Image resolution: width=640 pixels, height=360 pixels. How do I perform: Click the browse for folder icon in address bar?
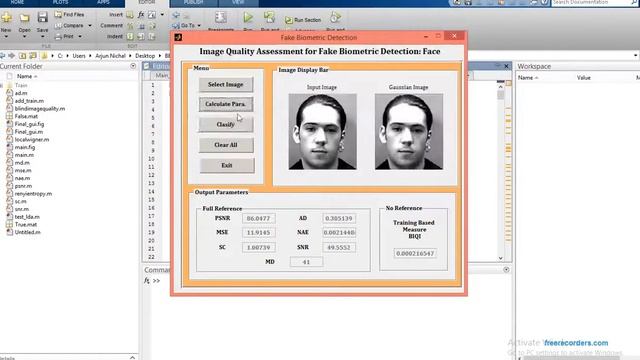point(33,56)
